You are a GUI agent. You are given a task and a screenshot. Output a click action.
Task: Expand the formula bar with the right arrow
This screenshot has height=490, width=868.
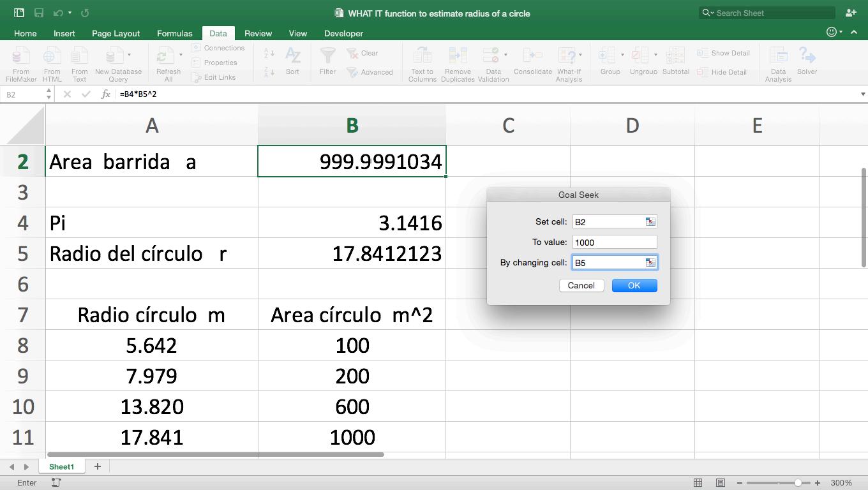click(x=862, y=94)
